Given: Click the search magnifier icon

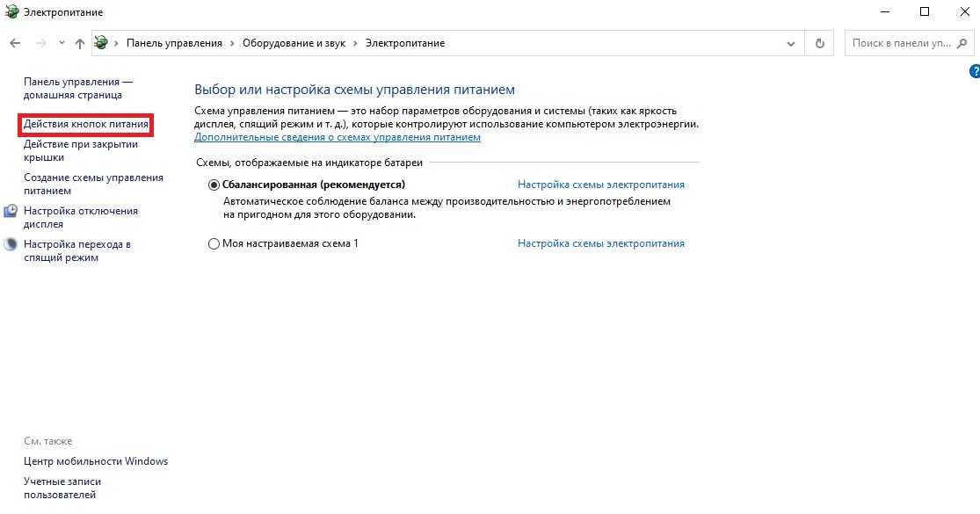Looking at the screenshot, I should (962, 43).
